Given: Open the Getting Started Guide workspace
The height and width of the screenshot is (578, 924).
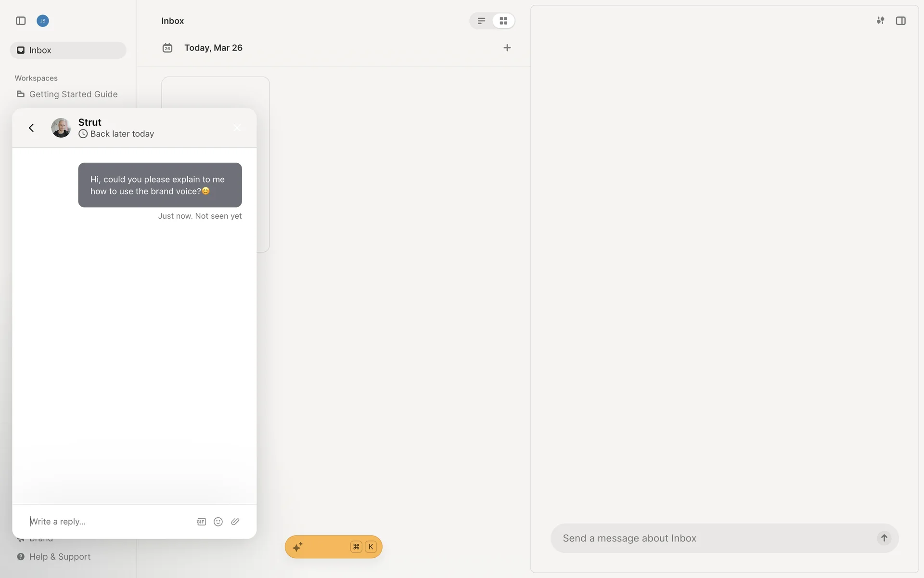Looking at the screenshot, I should [73, 94].
